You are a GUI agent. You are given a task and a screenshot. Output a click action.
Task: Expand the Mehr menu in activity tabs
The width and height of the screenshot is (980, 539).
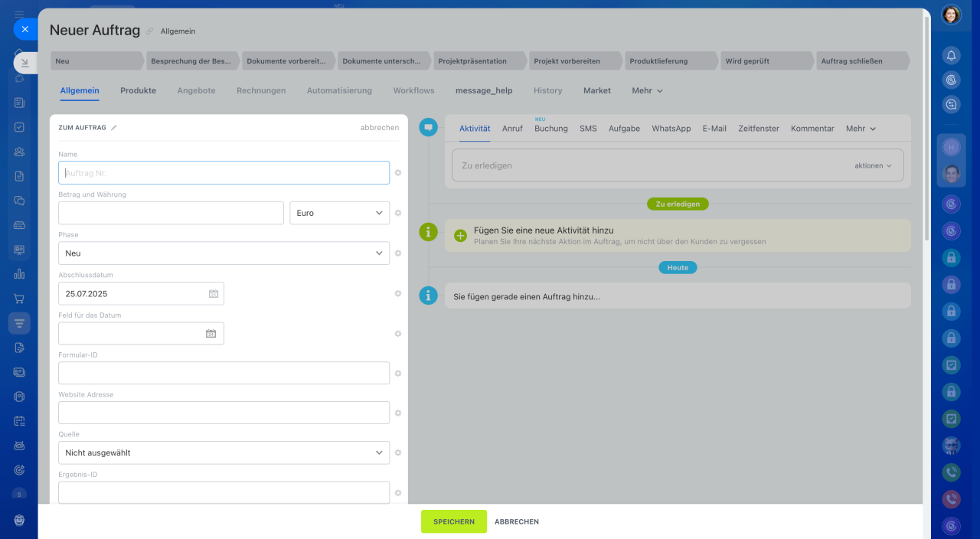[x=861, y=129]
